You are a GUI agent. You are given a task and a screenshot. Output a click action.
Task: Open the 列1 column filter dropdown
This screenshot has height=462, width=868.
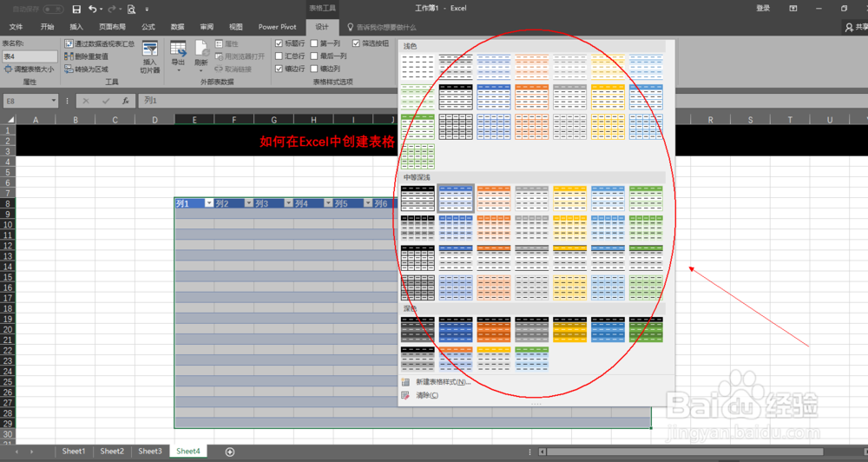pos(208,203)
